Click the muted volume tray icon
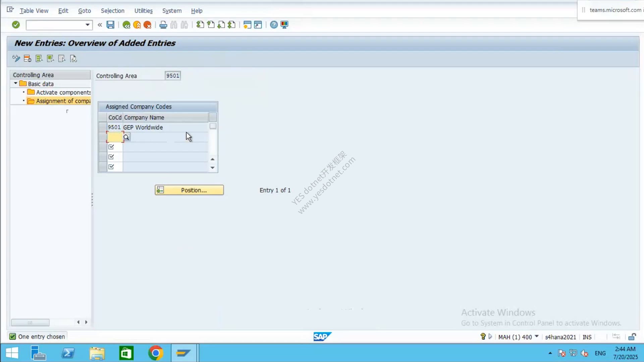Screen dimensions: 644x362 (x=584, y=353)
